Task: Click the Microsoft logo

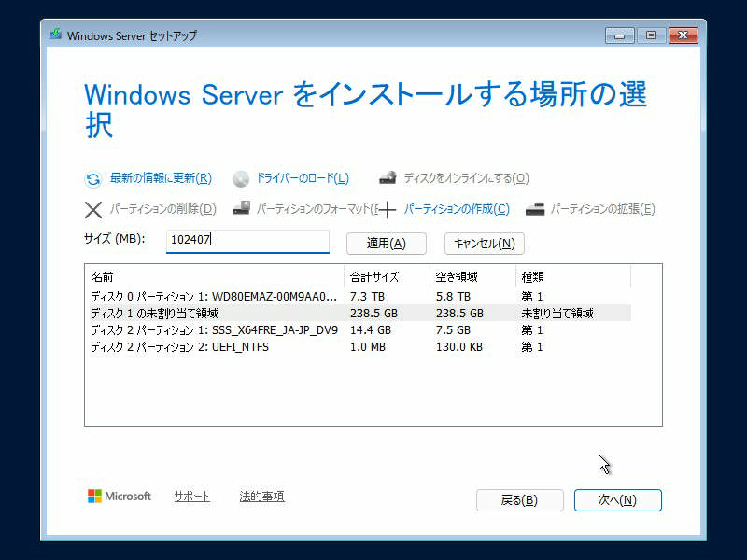Action: click(95, 497)
